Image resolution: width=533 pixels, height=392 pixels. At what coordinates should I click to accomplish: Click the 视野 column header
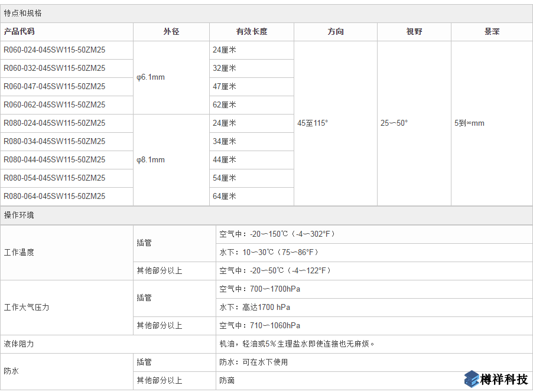point(414,32)
